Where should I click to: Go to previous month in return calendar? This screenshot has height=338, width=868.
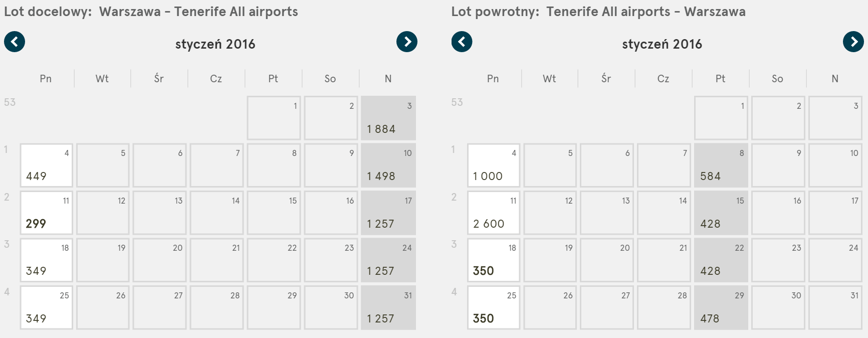click(x=462, y=42)
